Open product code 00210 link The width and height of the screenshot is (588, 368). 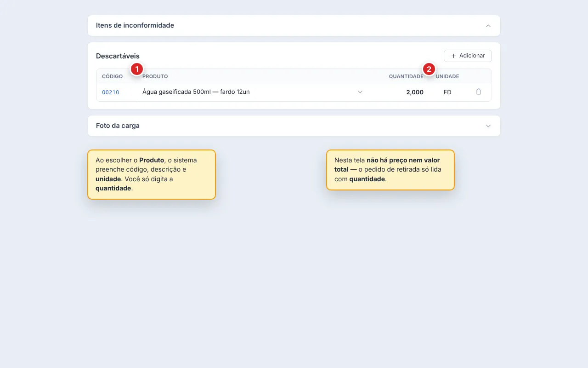coord(110,92)
